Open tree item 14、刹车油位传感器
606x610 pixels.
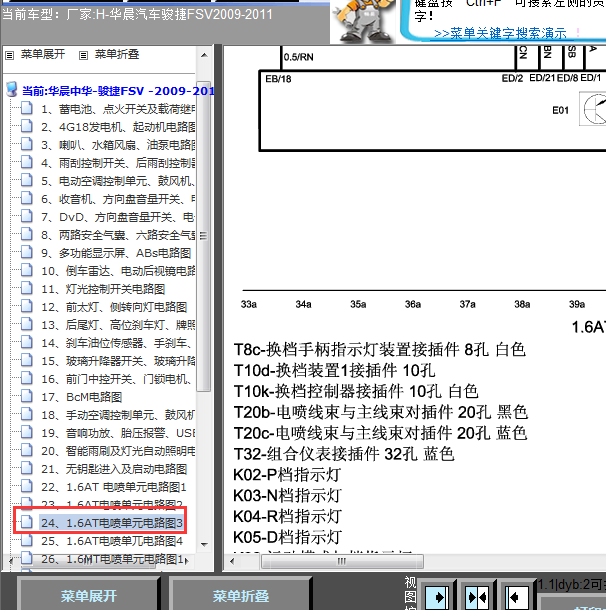(x=118, y=343)
